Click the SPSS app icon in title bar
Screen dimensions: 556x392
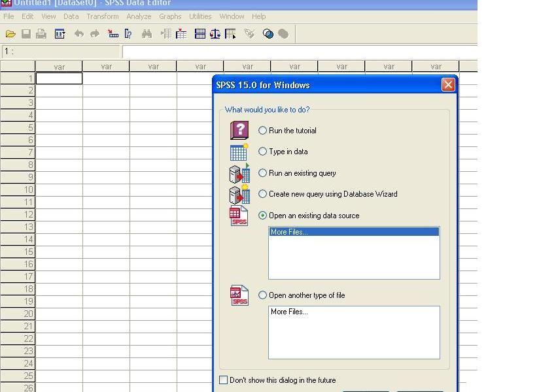(6, 3)
